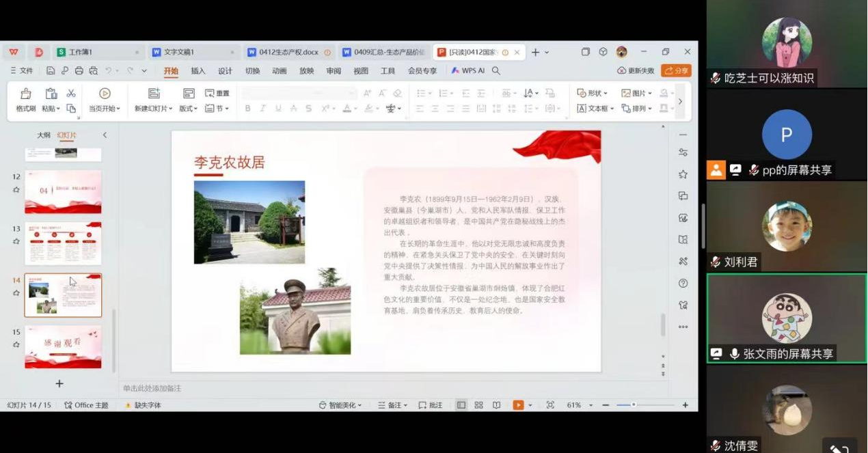Open the 插入 insert ribbon tab

(x=198, y=70)
